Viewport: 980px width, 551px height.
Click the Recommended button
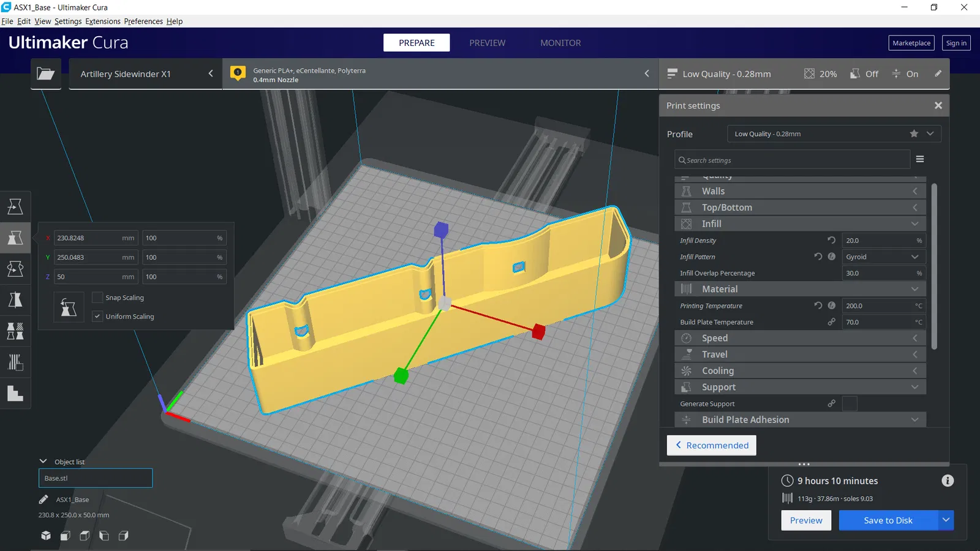click(x=712, y=445)
